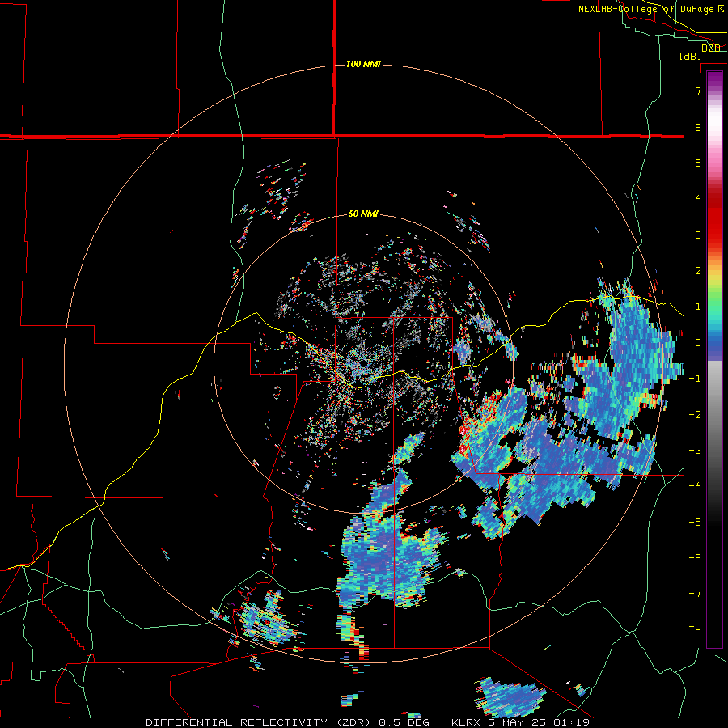Click the 6 value on the color scale
The image size is (728, 728).
pyautogui.click(x=698, y=127)
